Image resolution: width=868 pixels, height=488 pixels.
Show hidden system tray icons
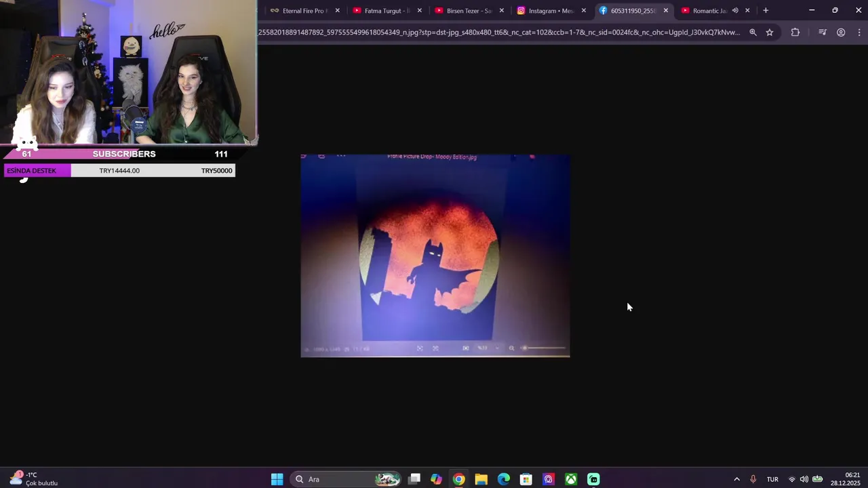[x=737, y=479]
